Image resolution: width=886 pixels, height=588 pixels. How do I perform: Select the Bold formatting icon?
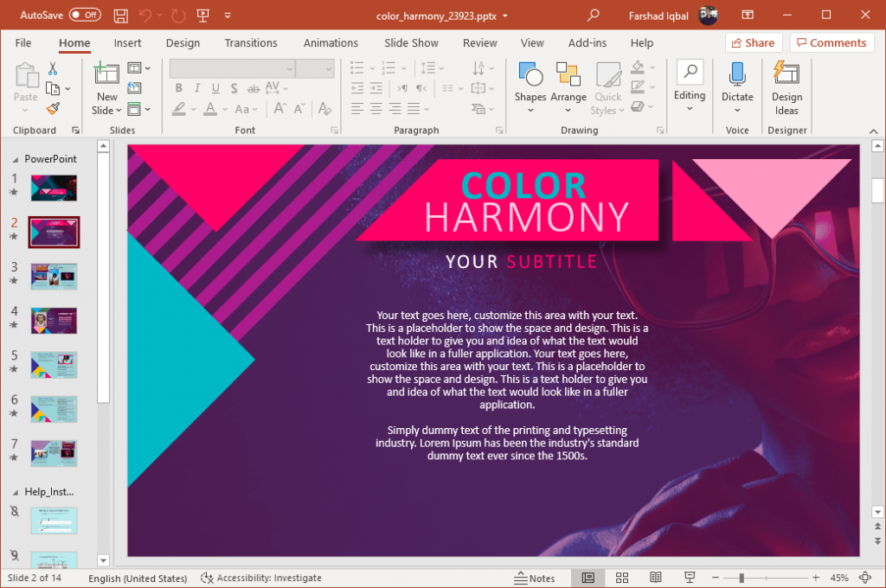point(179,87)
